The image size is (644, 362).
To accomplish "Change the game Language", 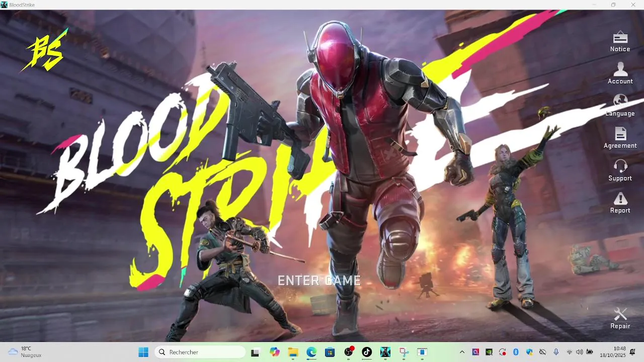I will 620,106.
